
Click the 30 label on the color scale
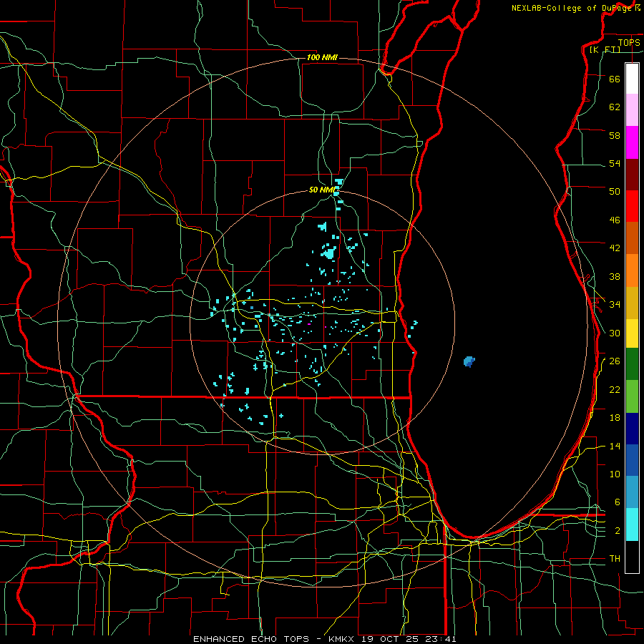(x=615, y=333)
